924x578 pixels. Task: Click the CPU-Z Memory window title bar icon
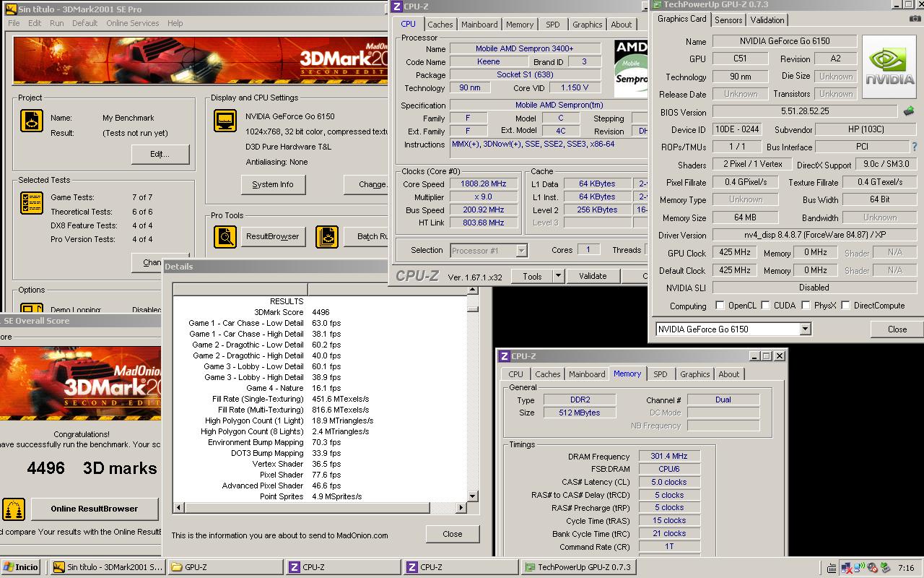click(x=503, y=356)
